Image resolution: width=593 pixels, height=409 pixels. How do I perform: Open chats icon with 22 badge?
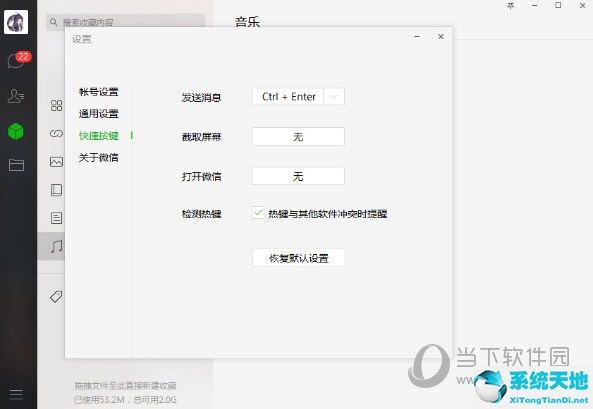point(18,59)
